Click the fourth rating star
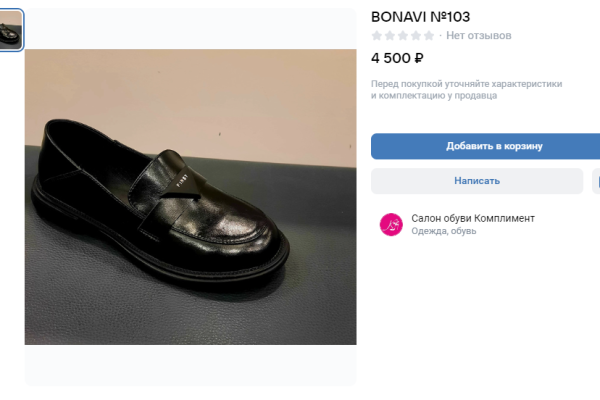The image size is (600, 400). tap(416, 36)
